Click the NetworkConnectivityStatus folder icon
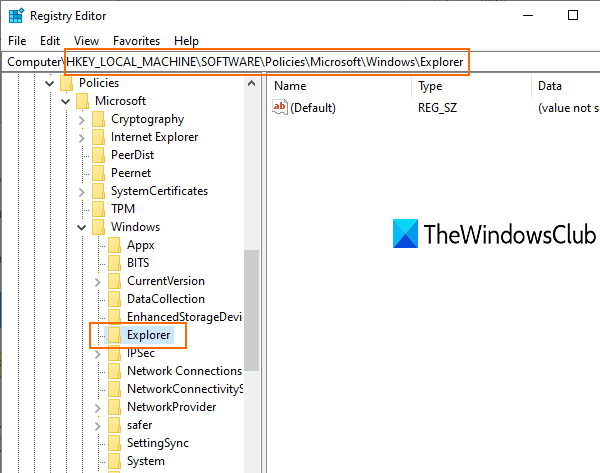Screen dimensions: 600x473 115,389
